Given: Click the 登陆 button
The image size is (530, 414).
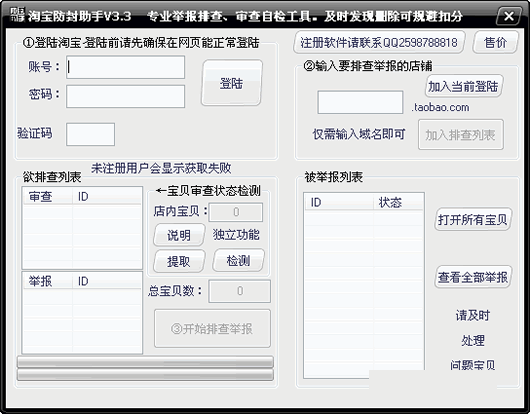Looking at the screenshot, I should pyautogui.click(x=232, y=83).
